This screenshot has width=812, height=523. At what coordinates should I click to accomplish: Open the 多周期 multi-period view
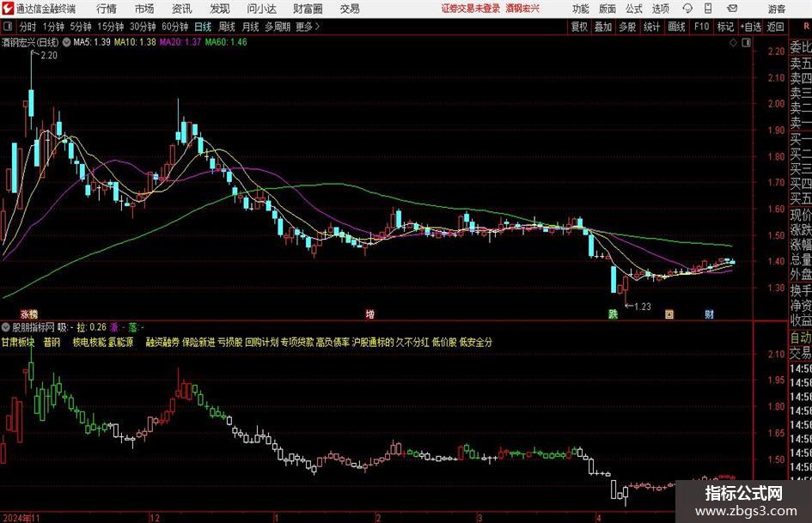tap(278, 27)
